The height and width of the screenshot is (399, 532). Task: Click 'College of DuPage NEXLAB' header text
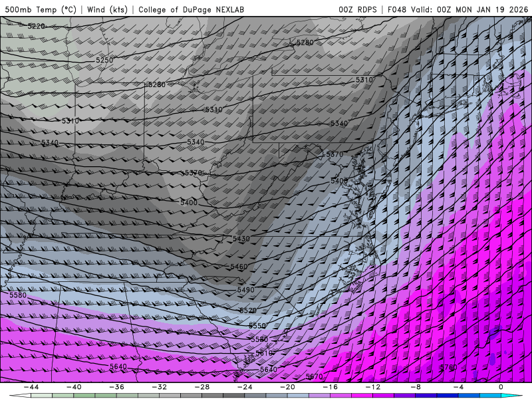tap(191, 9)
